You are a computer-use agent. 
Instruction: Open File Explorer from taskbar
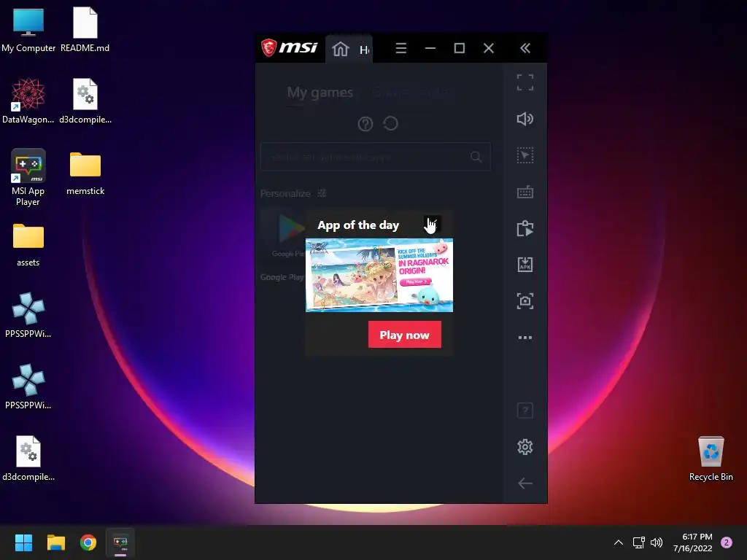coord(55,542)
